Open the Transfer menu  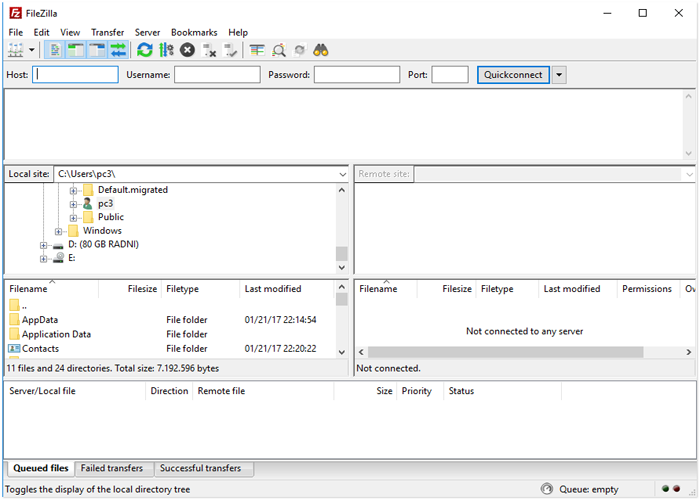pyautogui.click(x=108, y=33)
